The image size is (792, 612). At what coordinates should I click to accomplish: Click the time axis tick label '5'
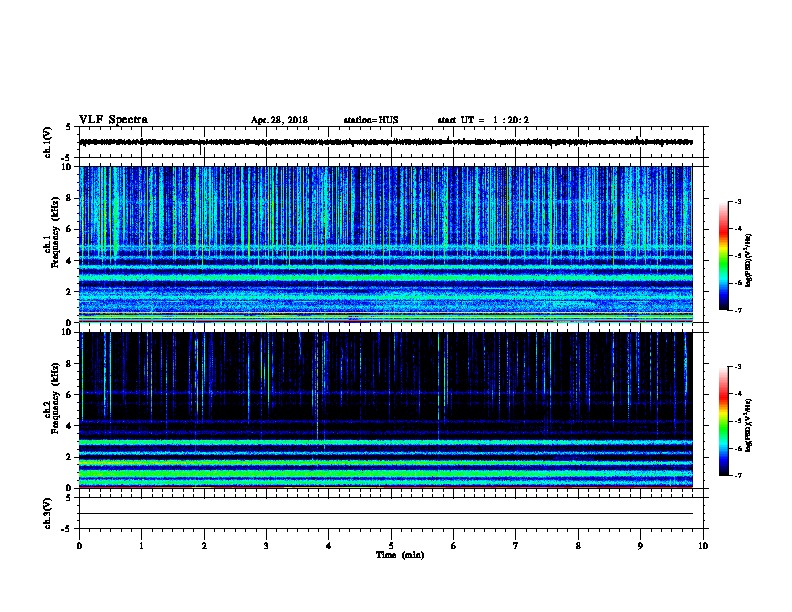[391, 546]
